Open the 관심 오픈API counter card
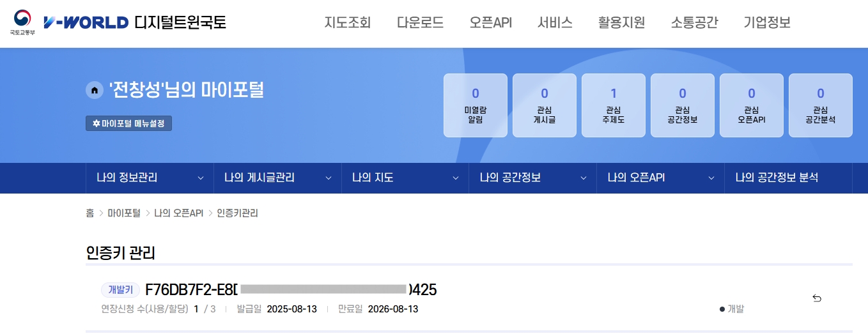Image resolution: width=868 pixels, height=336 pixels. tap(752, 105)
